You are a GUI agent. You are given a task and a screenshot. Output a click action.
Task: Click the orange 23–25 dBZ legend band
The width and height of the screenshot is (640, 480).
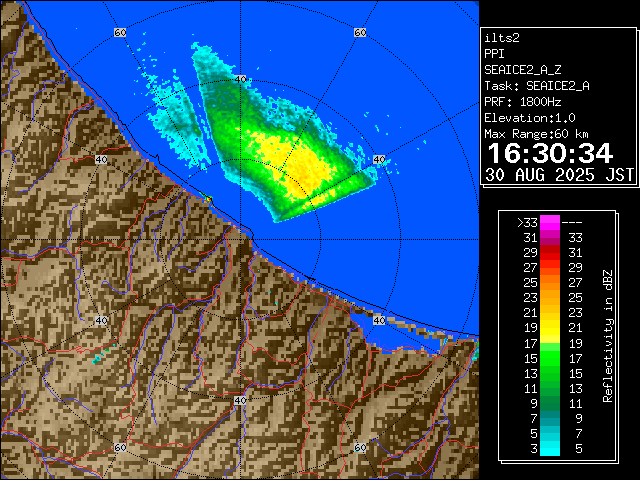click(x=550, y=298)
